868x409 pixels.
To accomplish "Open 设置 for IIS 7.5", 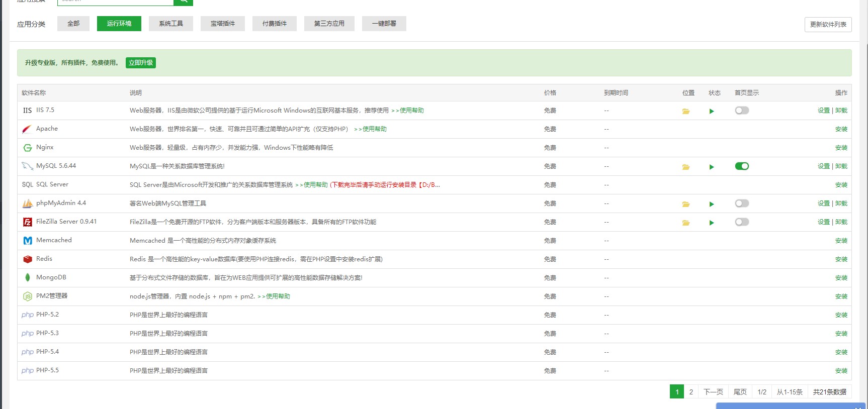I will (824, 111).
